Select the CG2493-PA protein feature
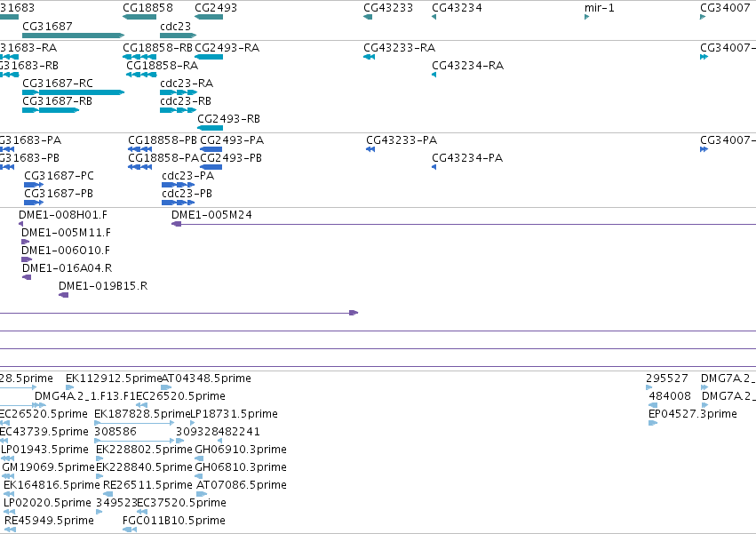This screenshot has height=534, width=756. pos(232,140)
